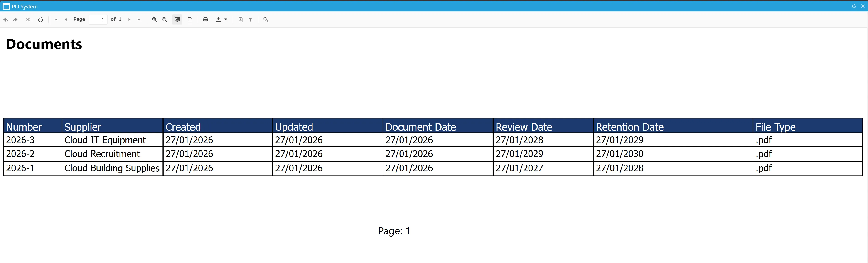Image resolution: width=868 pixels, height=263 pixels.
Task: Select document number 2026-3
Action: tap(20, 140)
